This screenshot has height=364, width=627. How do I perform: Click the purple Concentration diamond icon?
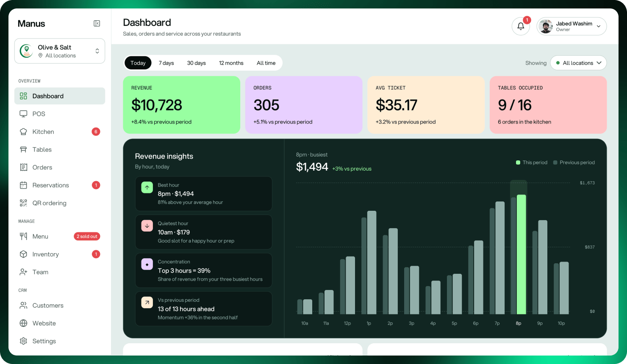click(x=147, y=264)
